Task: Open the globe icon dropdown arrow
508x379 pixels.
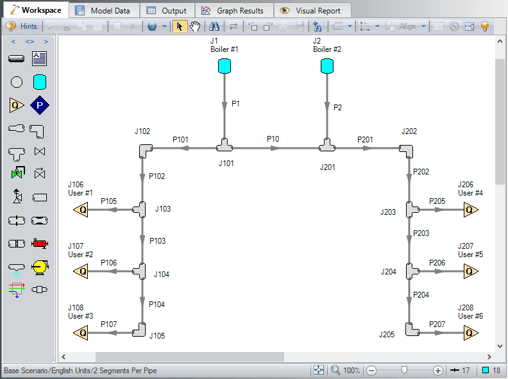Action: point(164,26)
